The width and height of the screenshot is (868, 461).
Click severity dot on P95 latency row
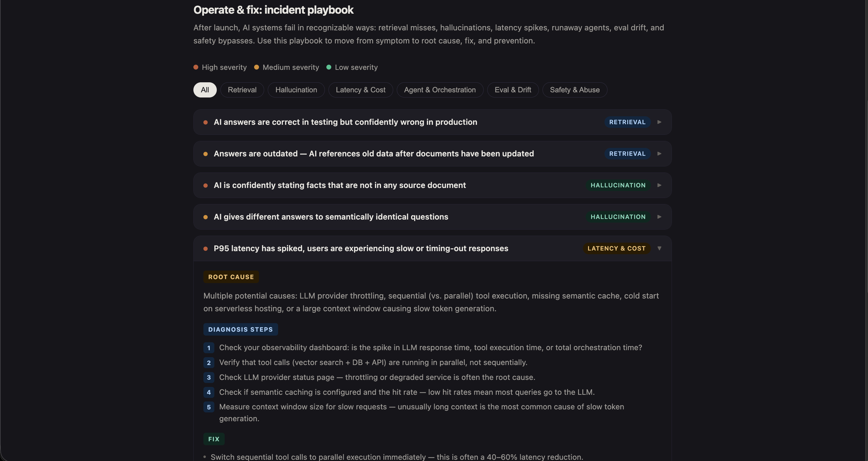pos(206,249)
